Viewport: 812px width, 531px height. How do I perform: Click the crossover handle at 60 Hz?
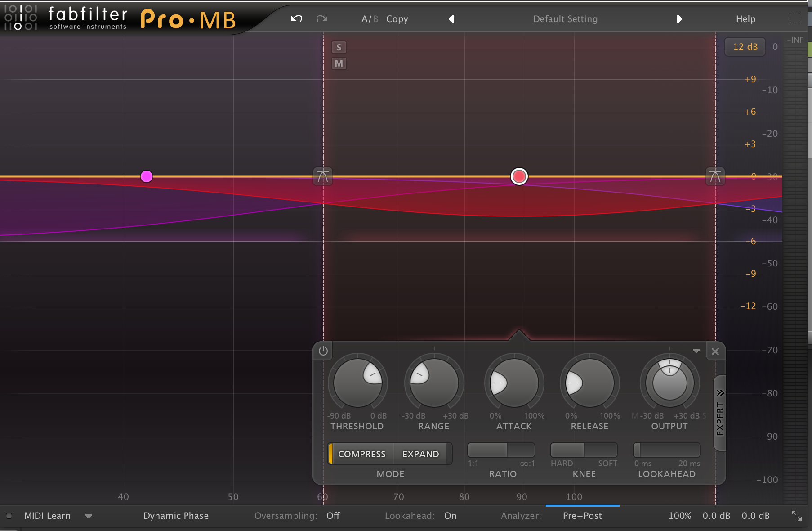[322, 176]
